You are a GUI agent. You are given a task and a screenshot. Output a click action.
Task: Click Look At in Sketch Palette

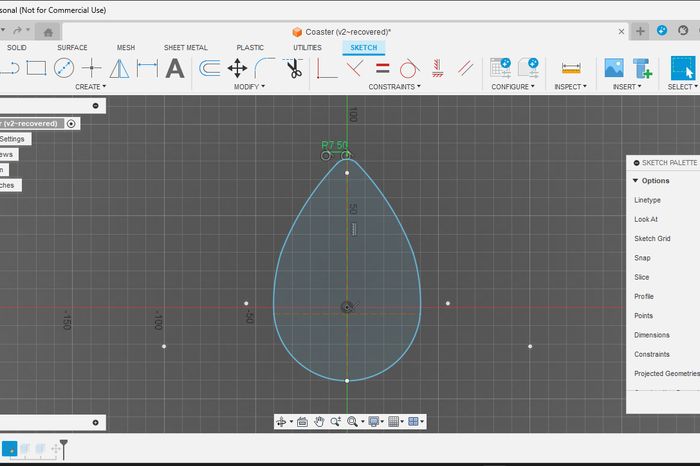646,219
